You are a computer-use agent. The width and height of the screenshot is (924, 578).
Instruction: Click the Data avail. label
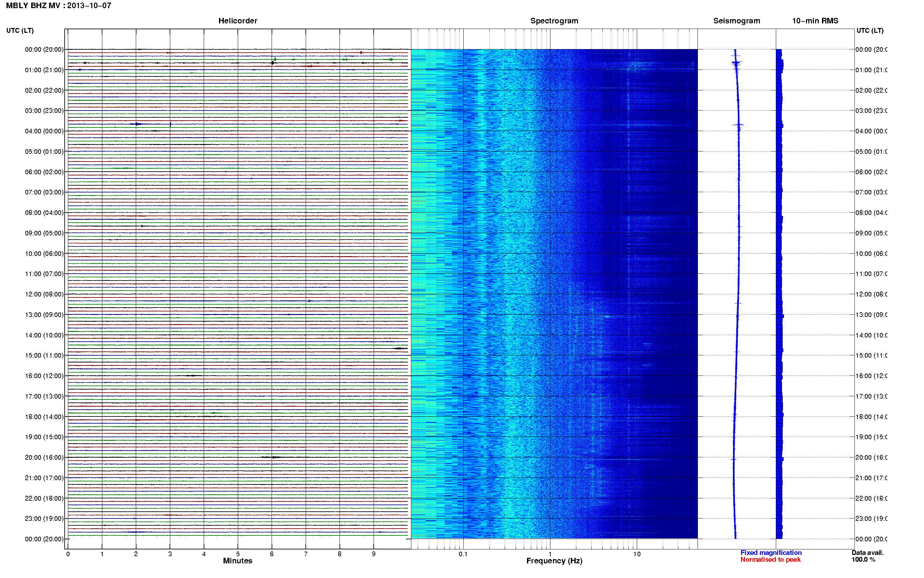[867, 553]
